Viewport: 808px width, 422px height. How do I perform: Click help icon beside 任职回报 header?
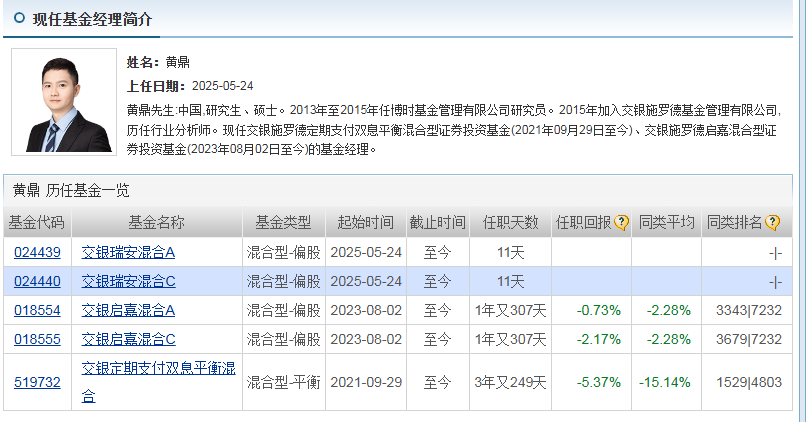click(621, 223)
